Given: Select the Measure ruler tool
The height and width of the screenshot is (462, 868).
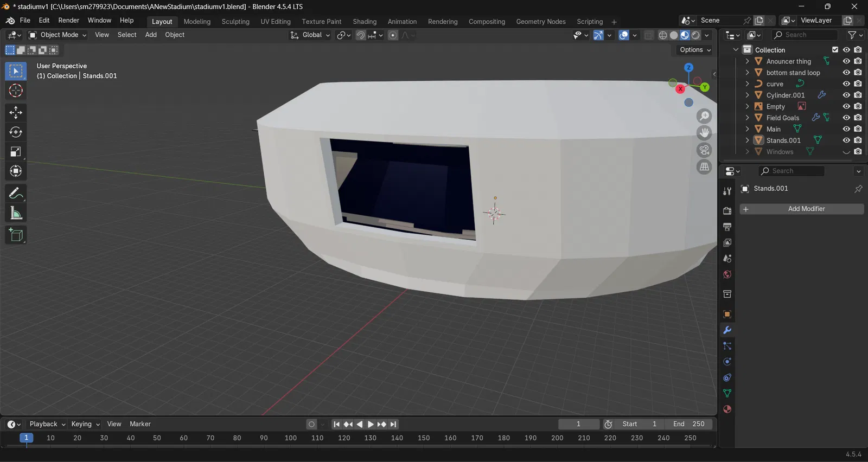Looking at the screenshot, I should [x=16, y=214].
